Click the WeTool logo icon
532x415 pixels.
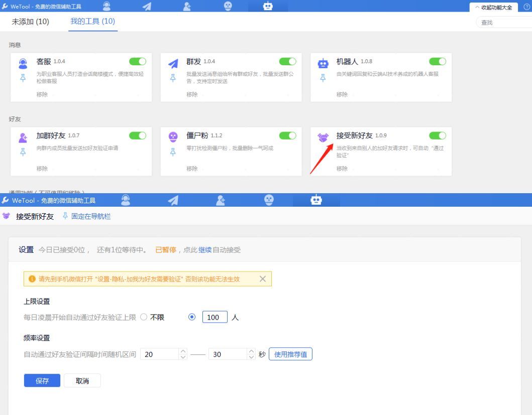click(x=5, y=7)
